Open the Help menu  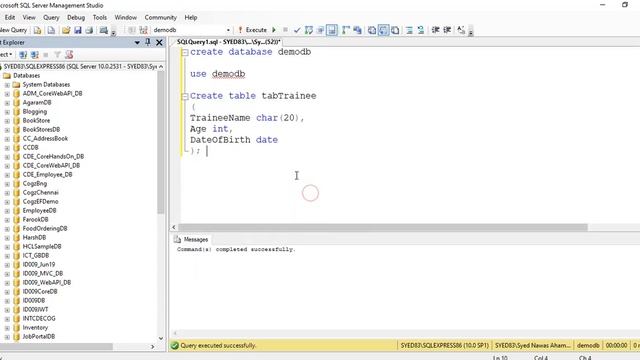click(x=191, y=18)
